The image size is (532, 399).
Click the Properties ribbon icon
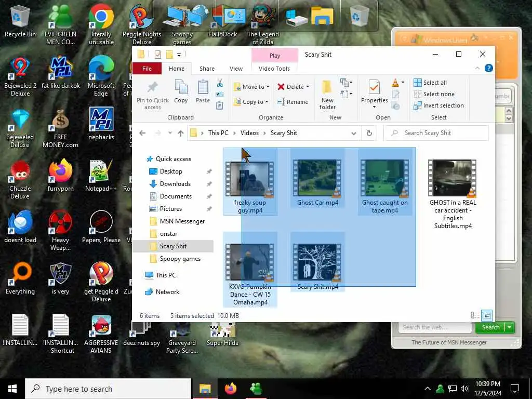coord(374,88)
